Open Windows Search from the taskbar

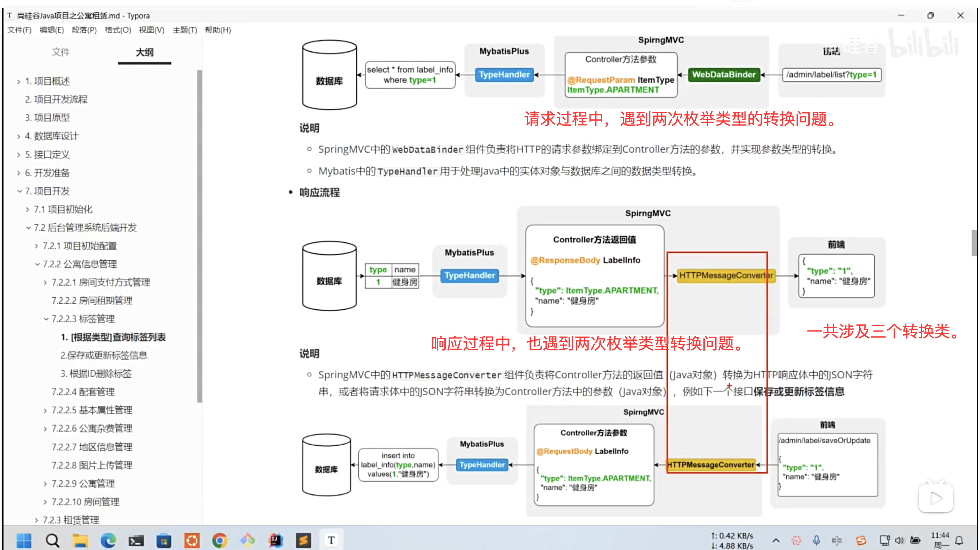53,539
